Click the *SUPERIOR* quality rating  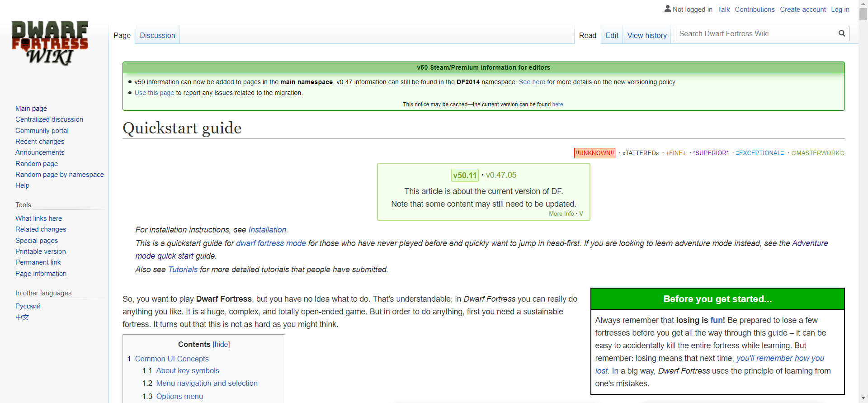pos(711,153)
